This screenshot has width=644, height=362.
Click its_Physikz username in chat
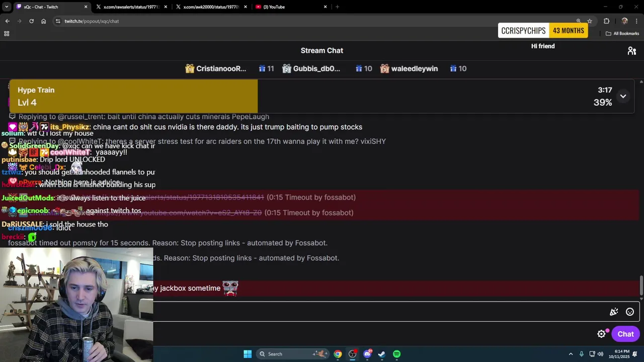coord(70,127)
